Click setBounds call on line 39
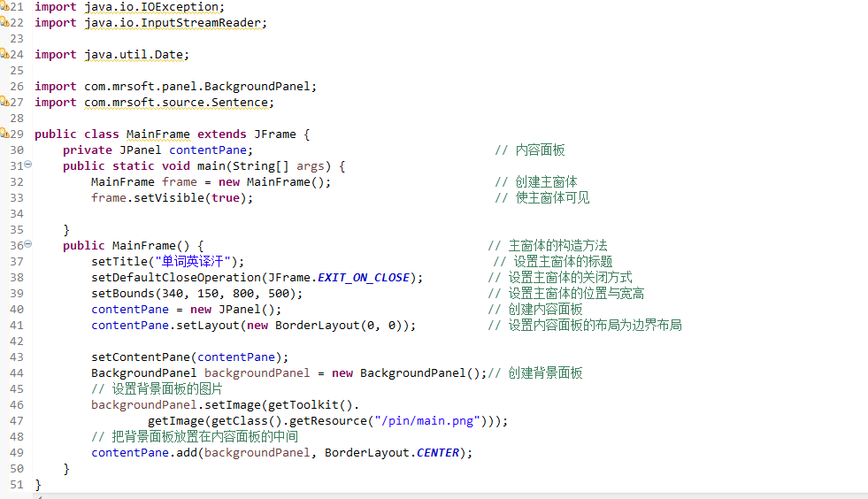 point(123,294)
